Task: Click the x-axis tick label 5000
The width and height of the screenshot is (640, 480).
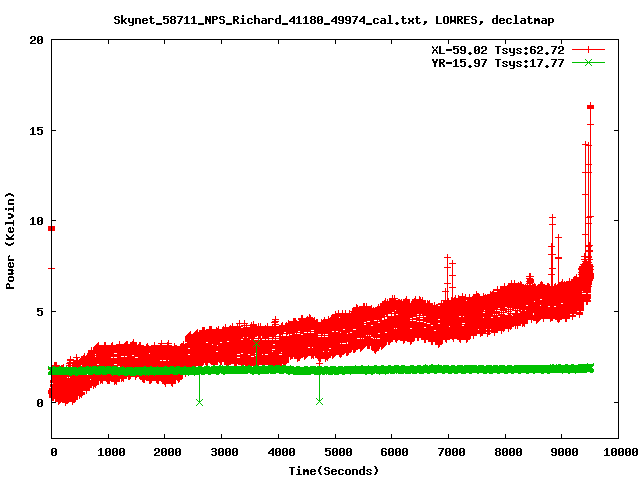Action: click(x=338, y=452)
